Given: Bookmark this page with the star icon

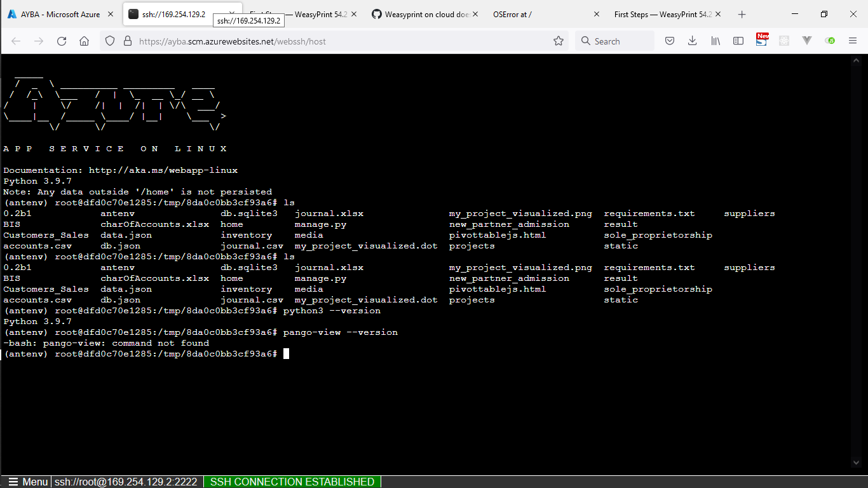Looking at the screenshot, I should point(559,40).
